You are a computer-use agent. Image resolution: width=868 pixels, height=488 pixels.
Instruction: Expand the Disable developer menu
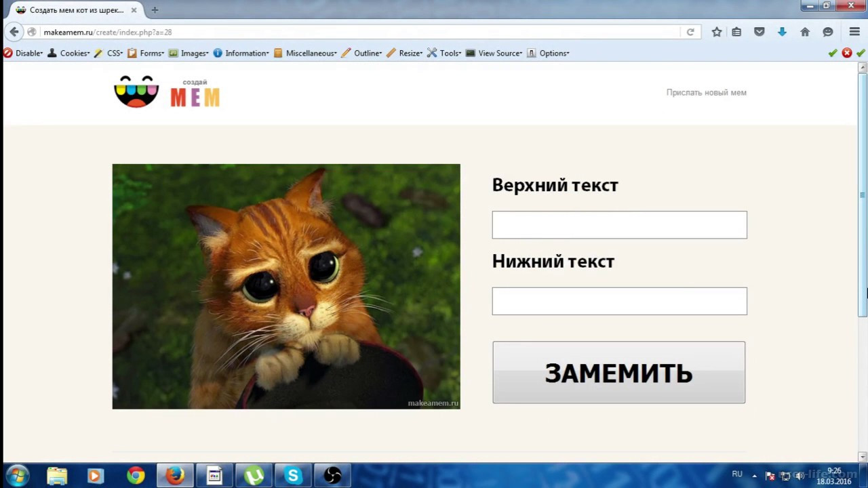(23, 53)
